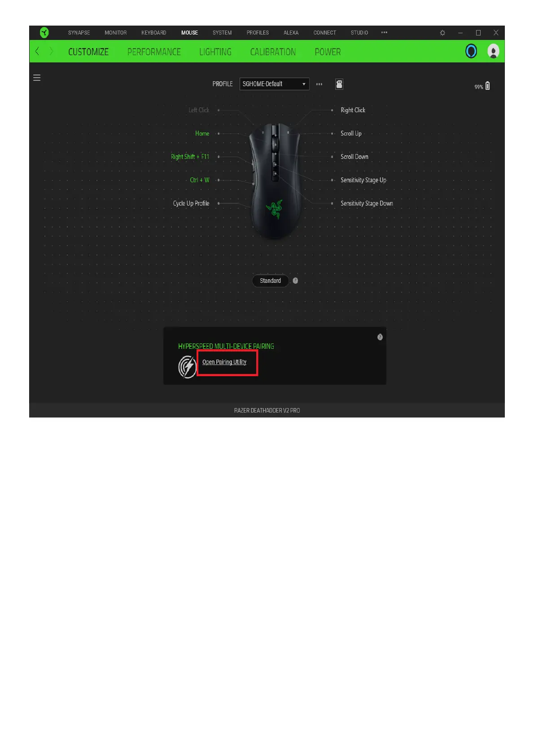534x756 pixels.
Task: Go back with the left arrow
Action: 37,51
